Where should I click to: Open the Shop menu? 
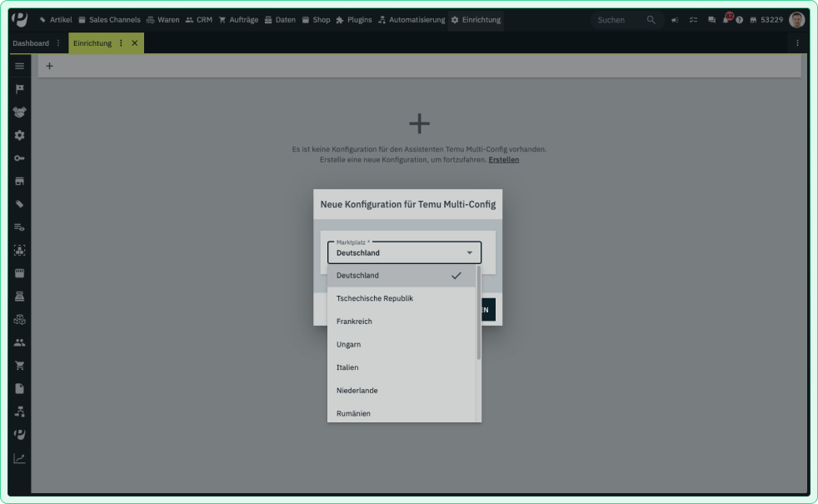pyautogui.click(x=317, y=20)
